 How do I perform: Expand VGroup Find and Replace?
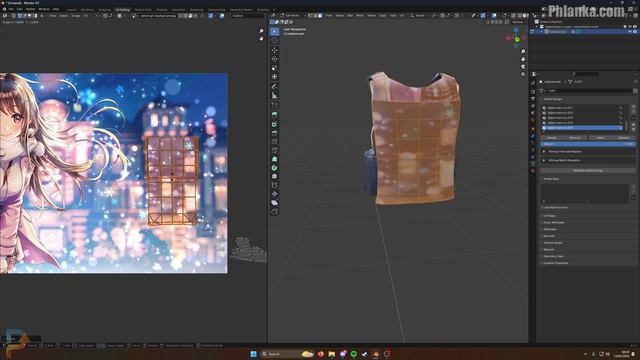tap(565, 151)
